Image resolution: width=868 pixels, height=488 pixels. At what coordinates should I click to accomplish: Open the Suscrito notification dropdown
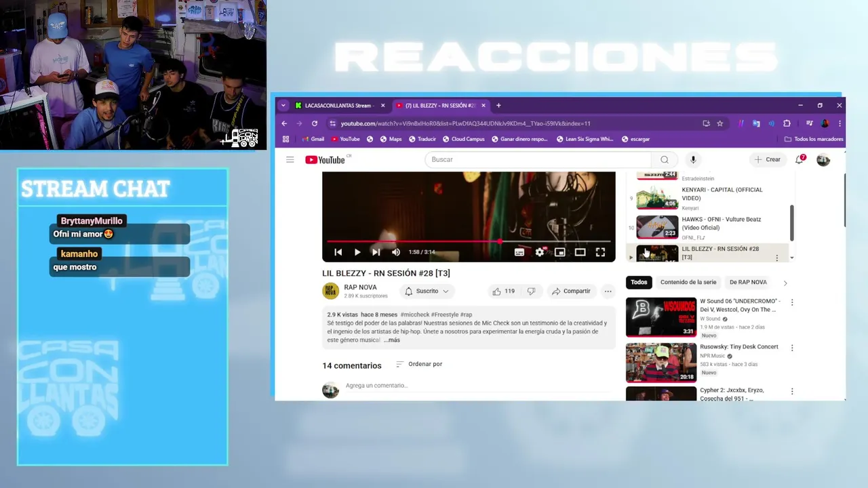[427, 291]
